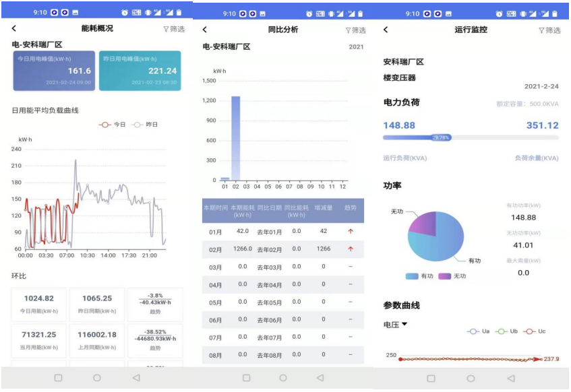Expand the 电压 parameter dropdown
Screen dimensions: 571x392
point(395,324)
